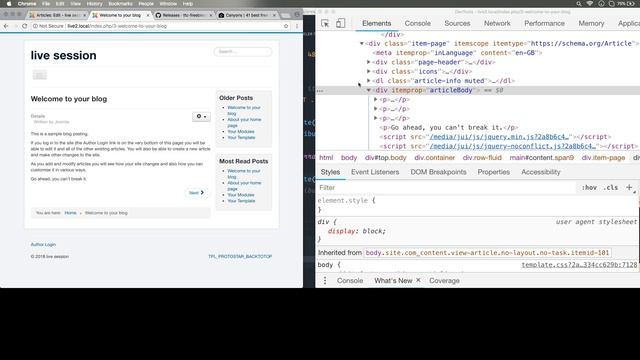Screen dimensions: 640x360
Task: Select div#top.body in the breadcrumb bar
Action: 386,158
